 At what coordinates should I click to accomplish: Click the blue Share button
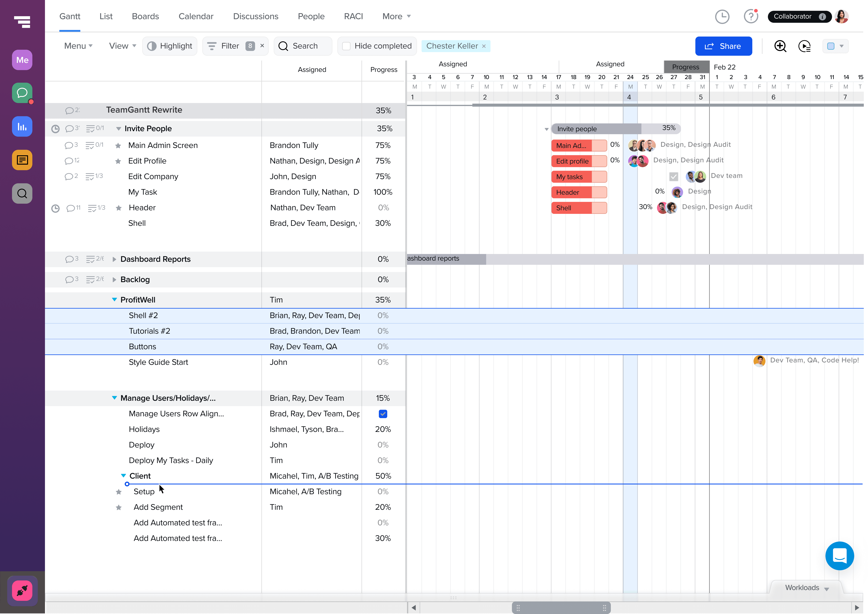pos(723,46)
